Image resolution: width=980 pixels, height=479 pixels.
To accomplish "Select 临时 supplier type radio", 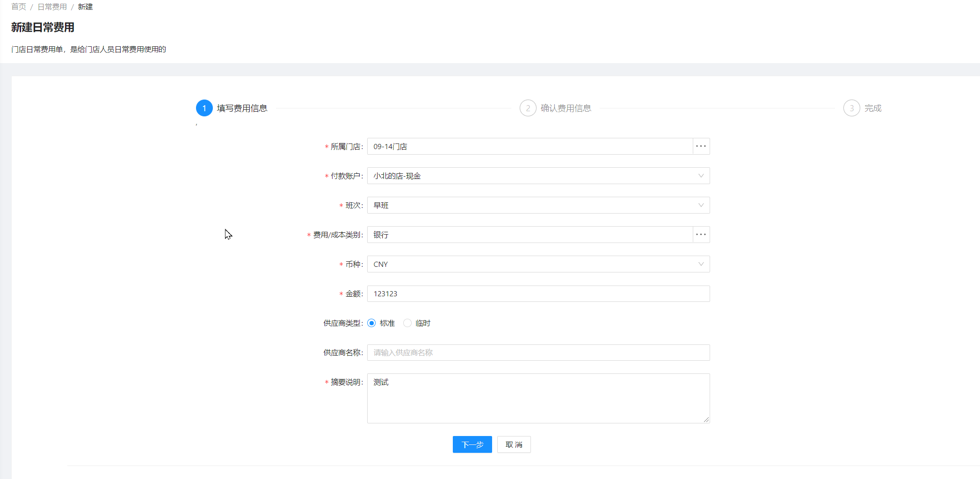I will (x=407, y=323).
